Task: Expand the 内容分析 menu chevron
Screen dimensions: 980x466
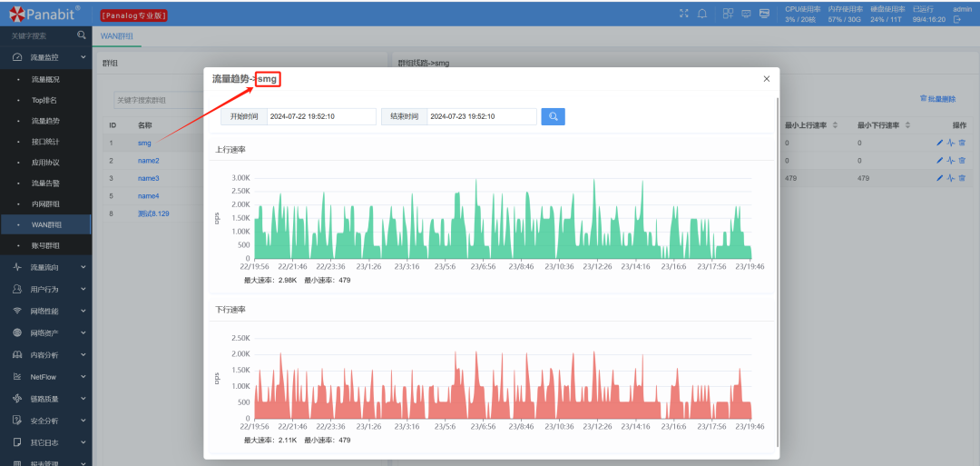Action: click(x=83, y=354)
